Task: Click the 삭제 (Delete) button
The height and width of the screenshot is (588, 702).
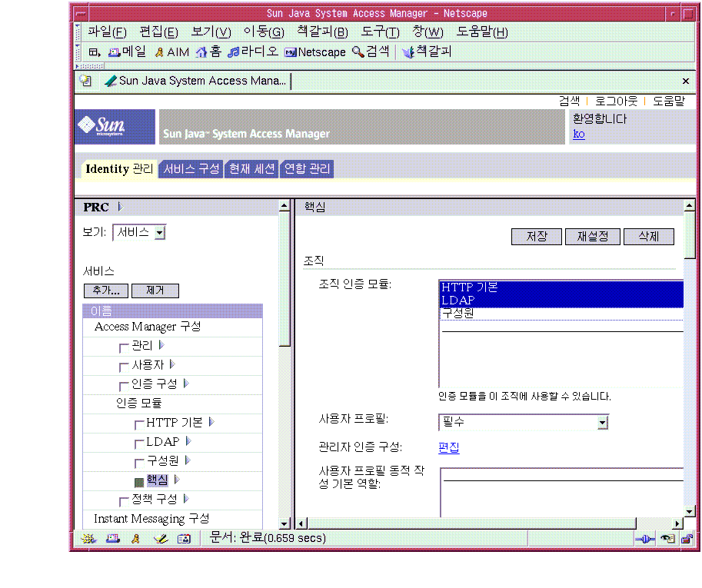Action: pos(648,236)
